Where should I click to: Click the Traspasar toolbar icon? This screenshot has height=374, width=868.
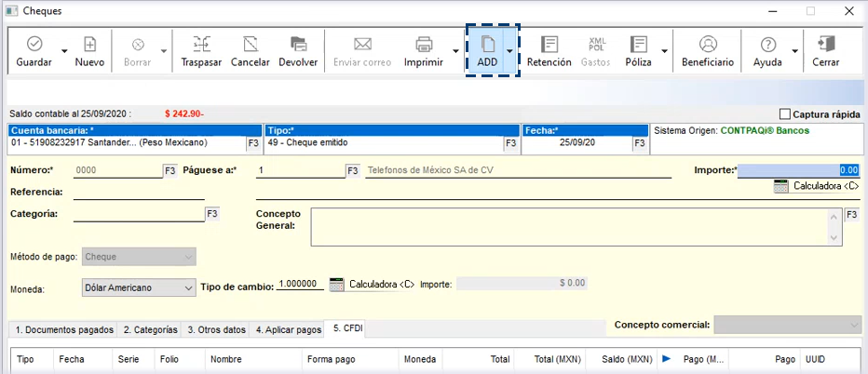pyautogui.click(x=201, y=45)
